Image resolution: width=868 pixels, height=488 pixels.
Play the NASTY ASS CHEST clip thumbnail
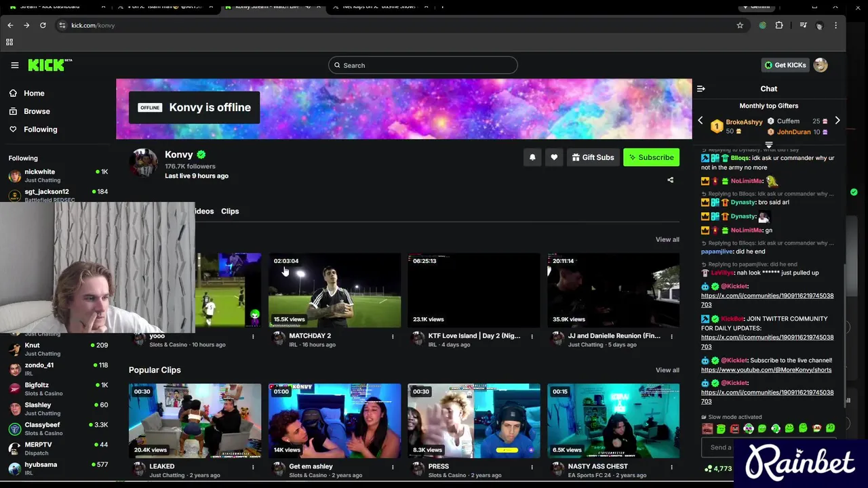614,421
